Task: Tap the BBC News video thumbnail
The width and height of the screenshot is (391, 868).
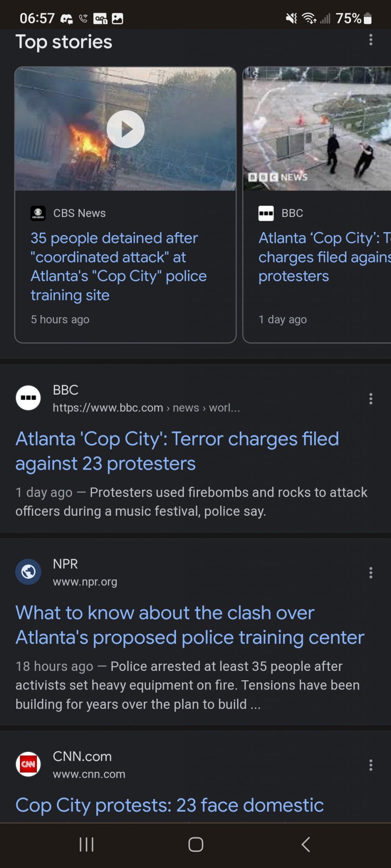Action: point(317,129)
